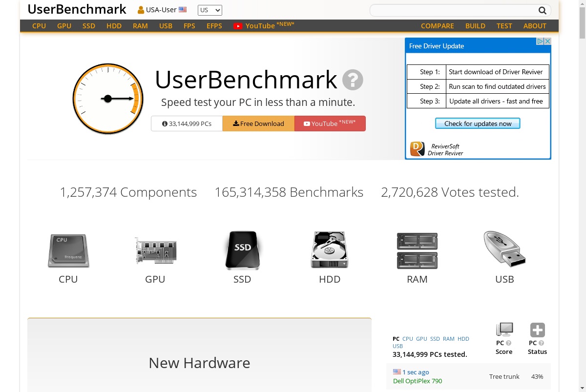
Task: Open the ABOUT menu item
Action: pyautogui.click(x=535, y=26)
